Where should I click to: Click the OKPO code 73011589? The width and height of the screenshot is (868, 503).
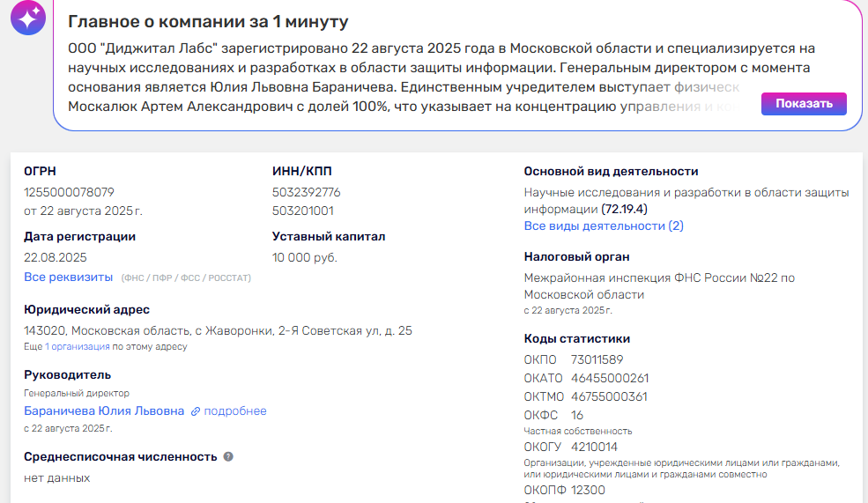click(597, 359)
